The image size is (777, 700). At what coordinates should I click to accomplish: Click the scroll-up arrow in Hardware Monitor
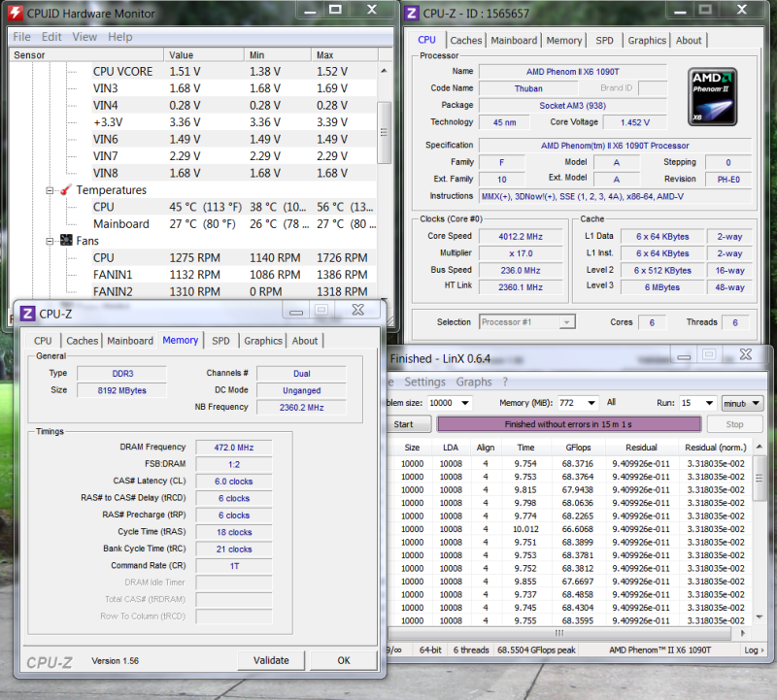[384, 71]
